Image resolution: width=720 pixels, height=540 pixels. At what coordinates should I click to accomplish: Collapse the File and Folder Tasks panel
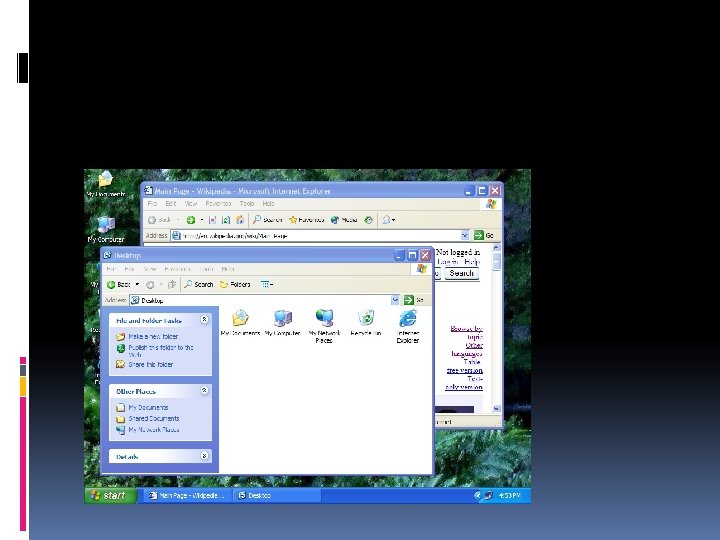[205, 320]
